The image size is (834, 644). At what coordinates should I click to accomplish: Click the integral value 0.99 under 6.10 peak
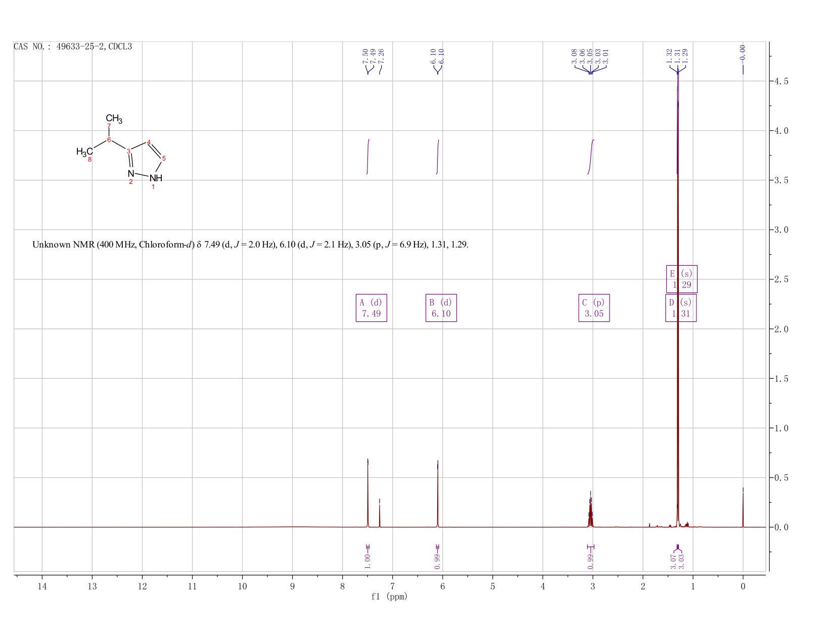coord(437,561)
